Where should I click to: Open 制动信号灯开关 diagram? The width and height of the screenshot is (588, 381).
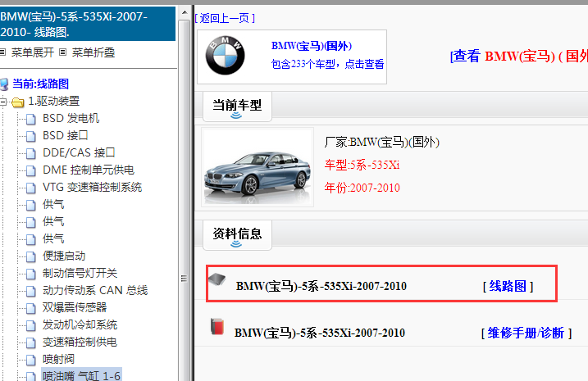[80, 274]
